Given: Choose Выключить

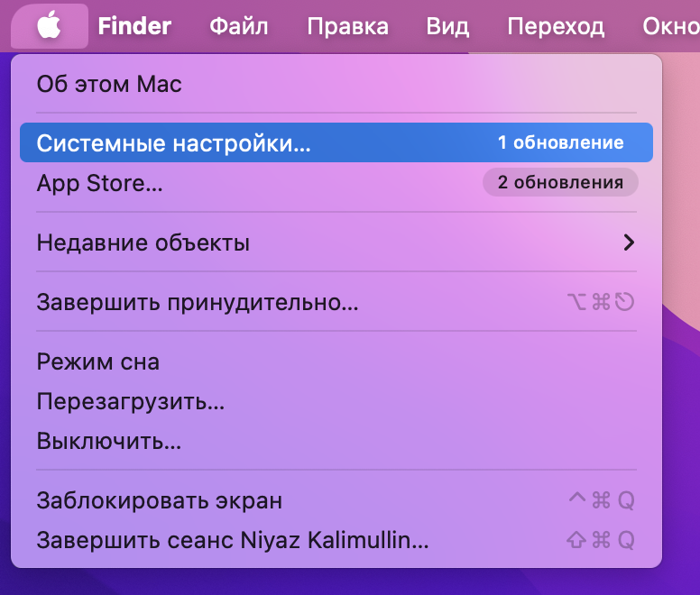Looking at the screenshot, I should pyautogui.click(x=109, y=442).
